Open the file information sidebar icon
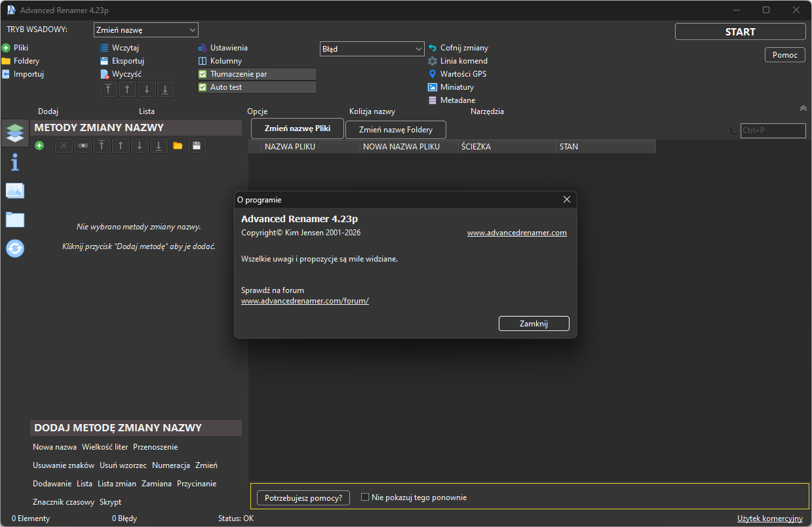This screenshot has width=812, height=527. coord(15,162)
